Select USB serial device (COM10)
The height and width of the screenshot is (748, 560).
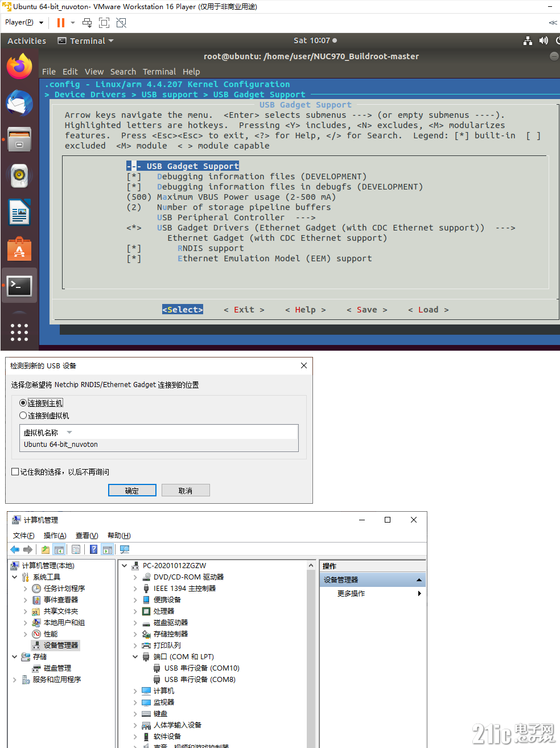[x=202, y=668]
